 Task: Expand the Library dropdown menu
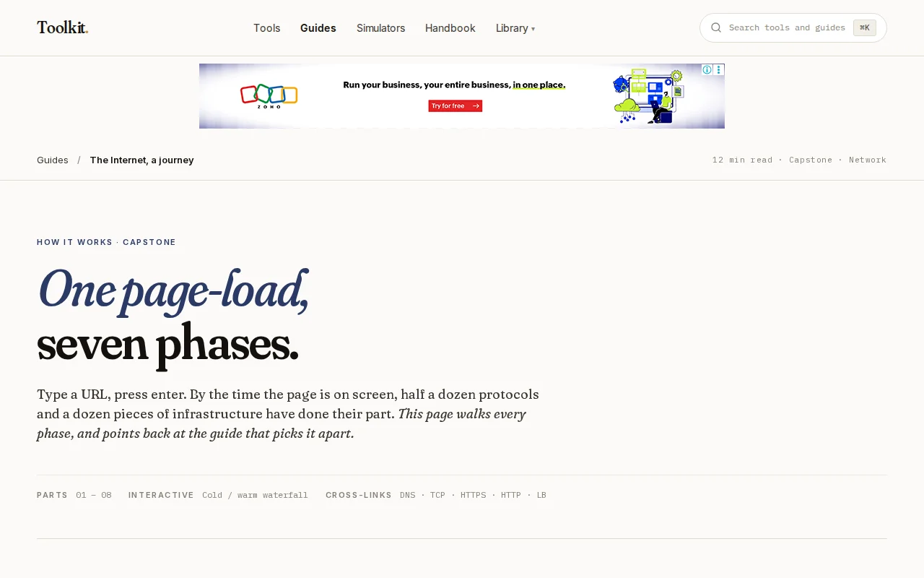point(515,28)
